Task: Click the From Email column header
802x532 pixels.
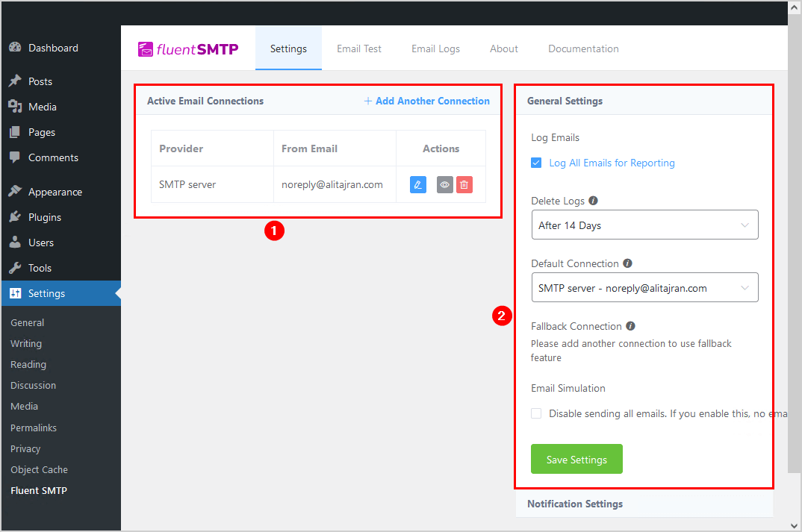Action: (335, 148)
